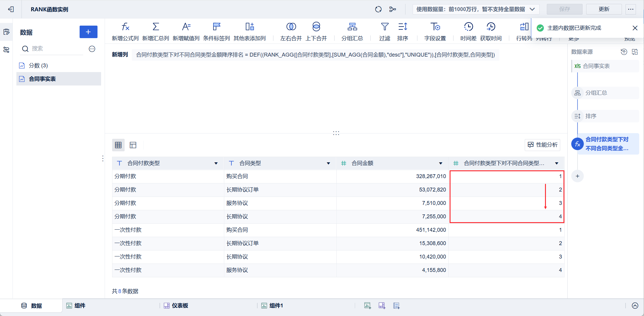Open the rank column header dropdown
Image resolution: width=644 pixels, height=316 pixels.
tap(557, 163)
